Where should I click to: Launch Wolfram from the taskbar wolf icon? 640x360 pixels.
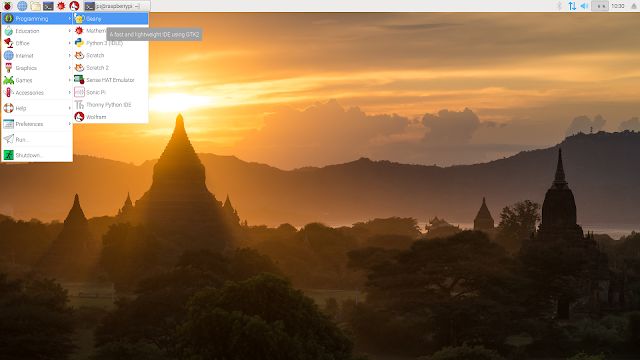(x=74, y=6)
